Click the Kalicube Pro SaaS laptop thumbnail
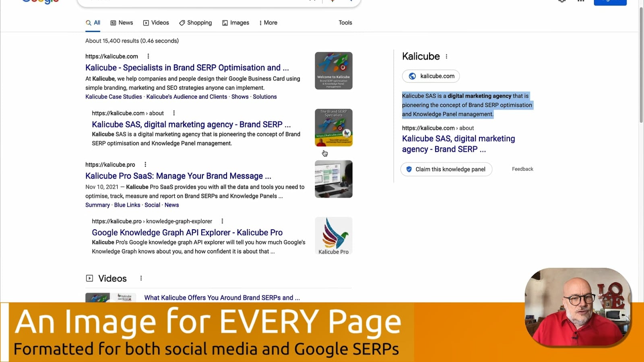 click(x=334, y=179)
